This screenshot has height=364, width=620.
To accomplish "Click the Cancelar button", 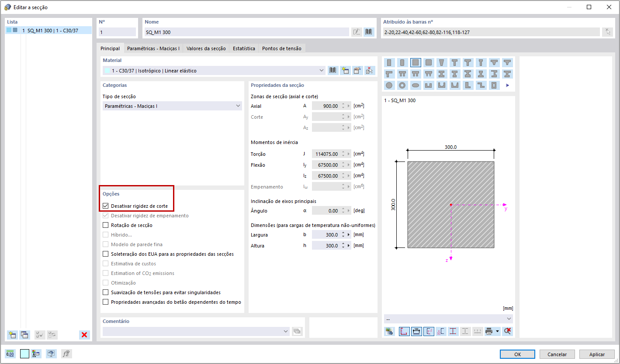I will tap(557, 354).
